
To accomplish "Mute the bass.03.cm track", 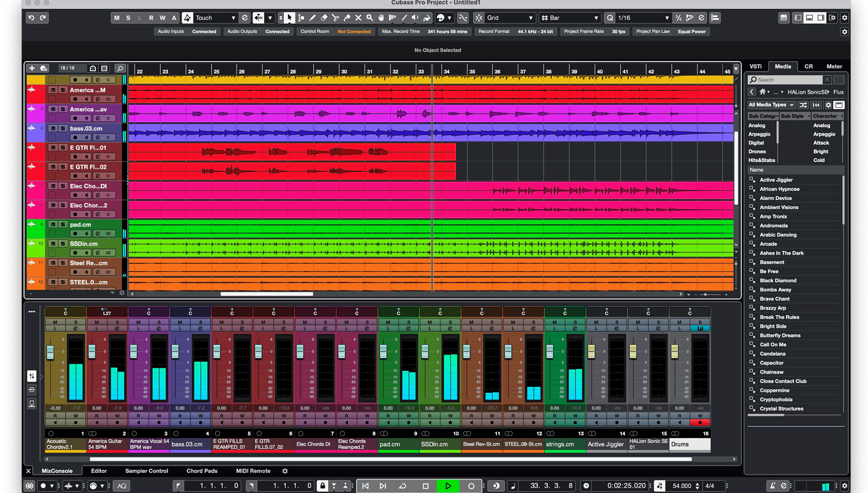I will [53, 129].
